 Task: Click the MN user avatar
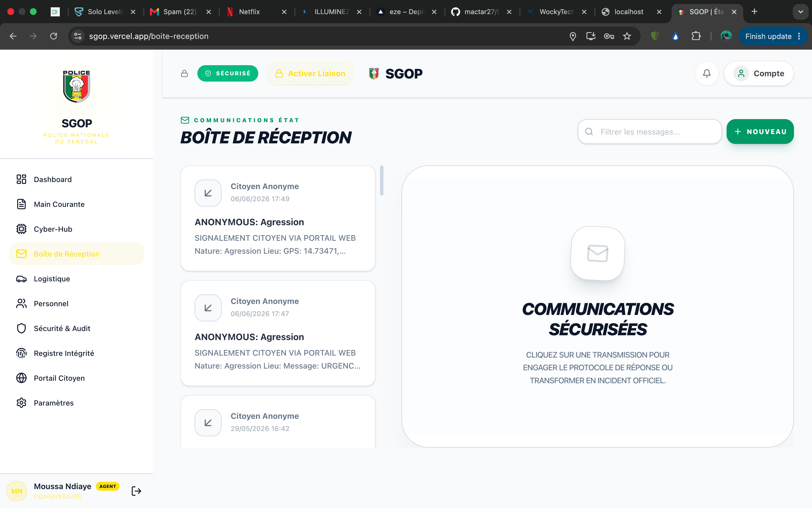17,491
